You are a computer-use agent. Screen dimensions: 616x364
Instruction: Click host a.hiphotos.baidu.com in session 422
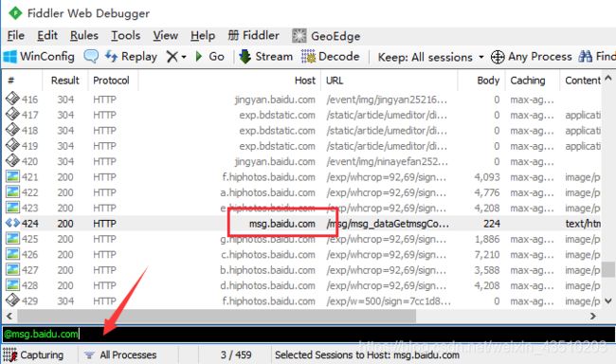click(267, 192)
